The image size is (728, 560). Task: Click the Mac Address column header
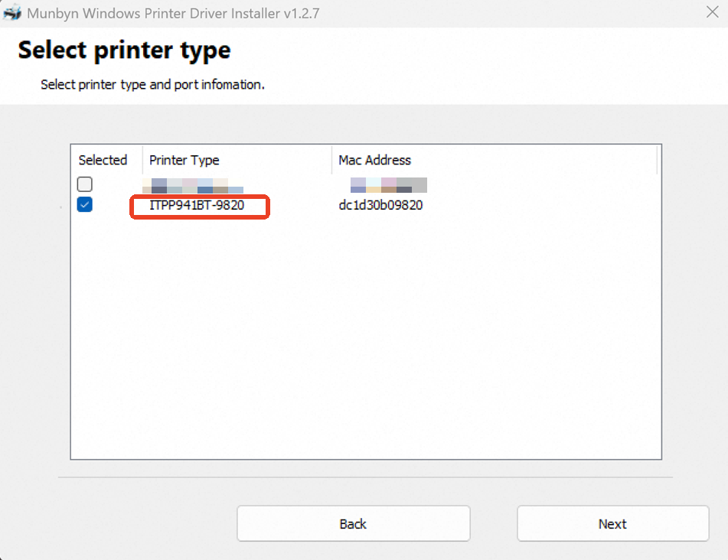point(374,160)
